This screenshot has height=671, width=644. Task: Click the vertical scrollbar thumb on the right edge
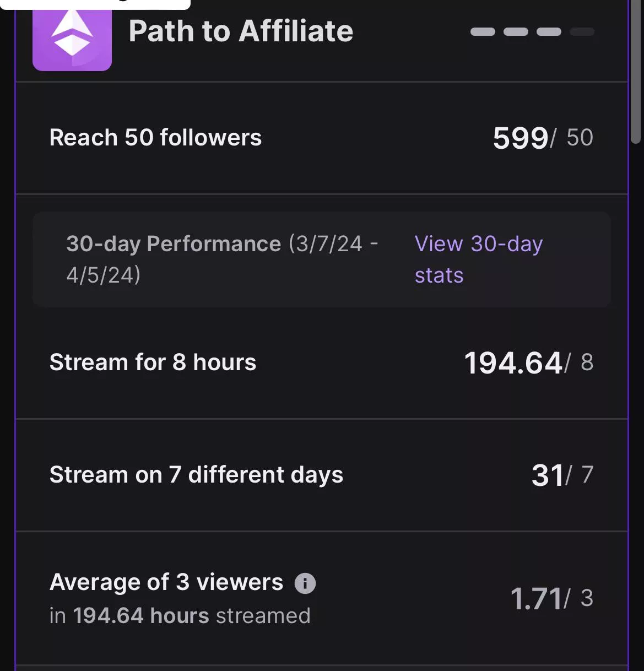[x=636, y=72]
